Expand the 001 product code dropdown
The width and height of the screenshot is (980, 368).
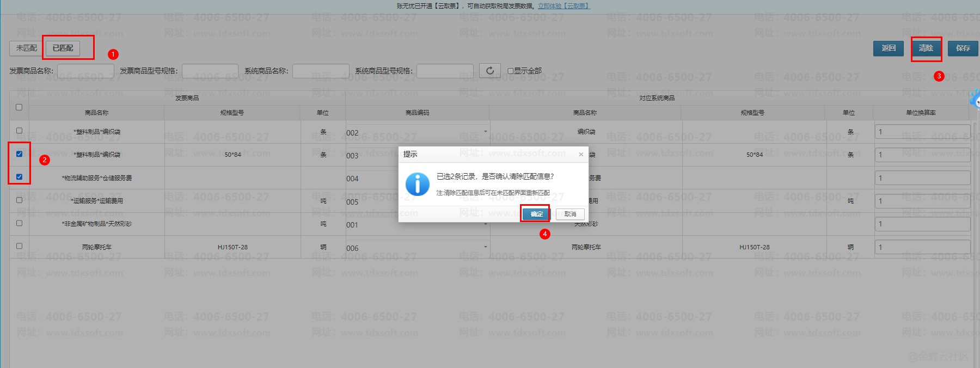point(485,224)
